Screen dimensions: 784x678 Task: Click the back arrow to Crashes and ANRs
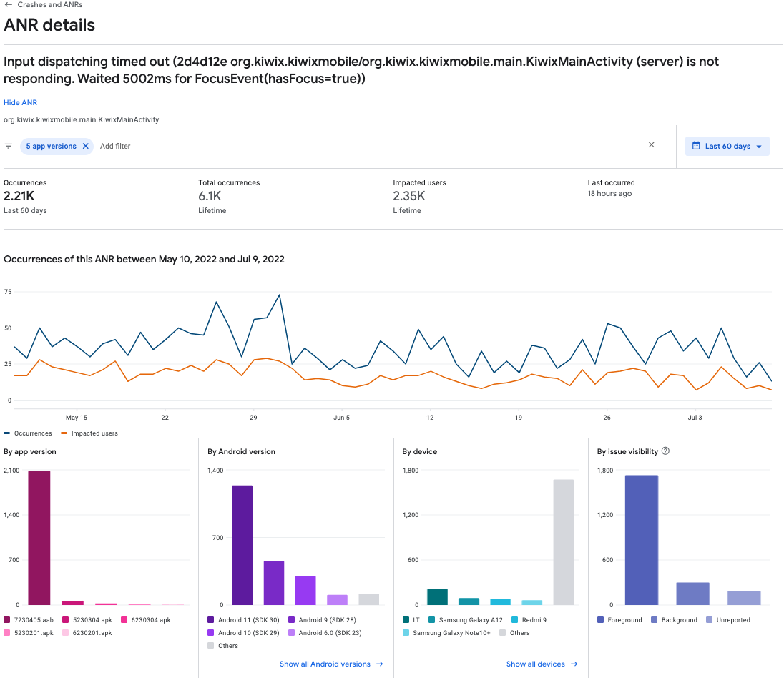coord(9,4)
